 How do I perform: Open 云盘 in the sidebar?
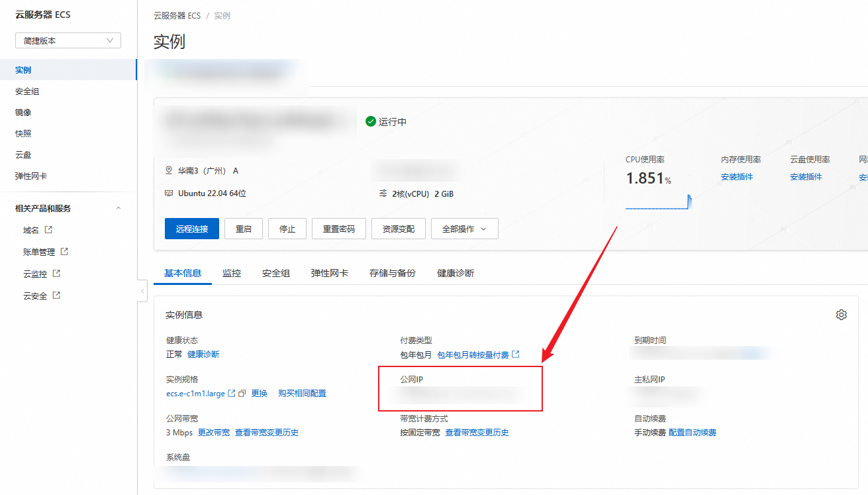click(23, 154)
